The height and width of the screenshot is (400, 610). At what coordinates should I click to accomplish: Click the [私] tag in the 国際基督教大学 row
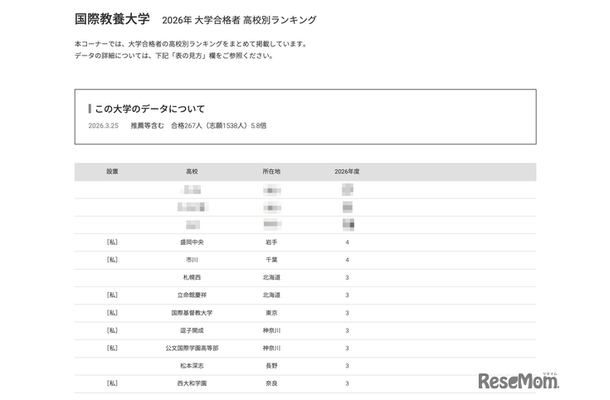pos(112,312)
